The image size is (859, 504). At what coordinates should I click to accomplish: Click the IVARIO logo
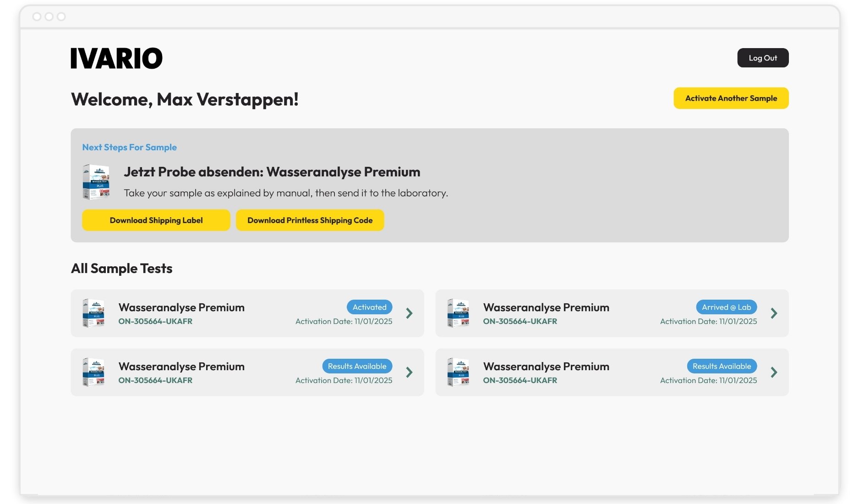point(116,57)
